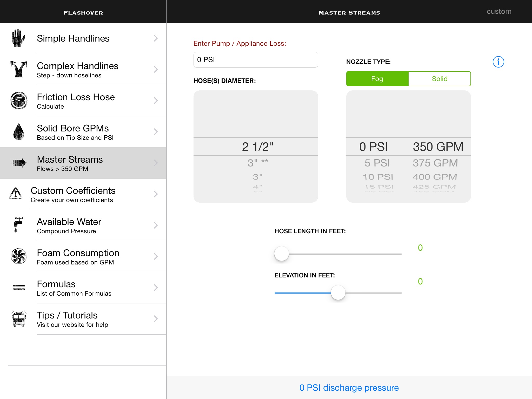Click the Complex Handlines wye icon
Image resolution: width=532 pixels, height=399 pixels.
[x=18, y=69]
